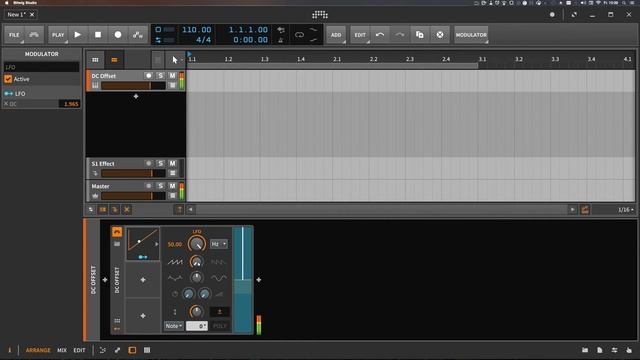Viewport: 640px width, 360px height.
Task: Switch to the ARRANGE view
Action: [x=38, y=350]
